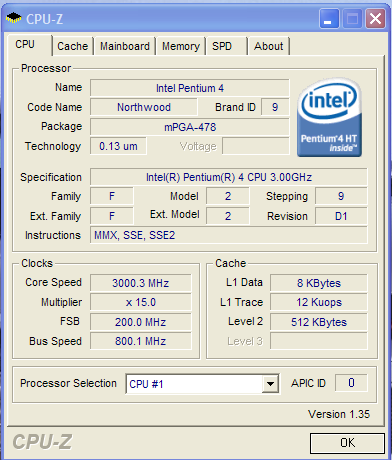
Task: Expand the Processor Selection dropdown arrow
Action: [x=270, y=384]
